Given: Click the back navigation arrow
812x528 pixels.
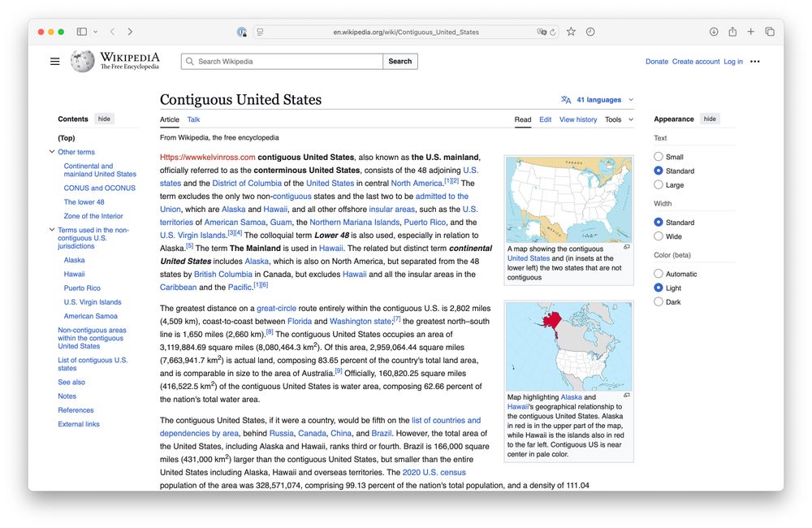Looking at the screenshot, I should [111, 32].
